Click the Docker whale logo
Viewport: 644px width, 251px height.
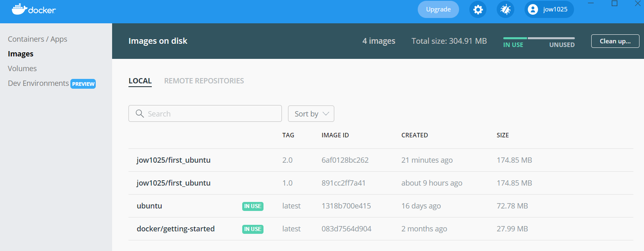34,9
